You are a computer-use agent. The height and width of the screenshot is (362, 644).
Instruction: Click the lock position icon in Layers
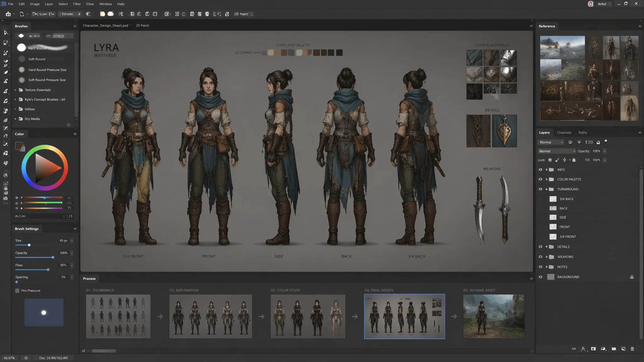[564, 160]
